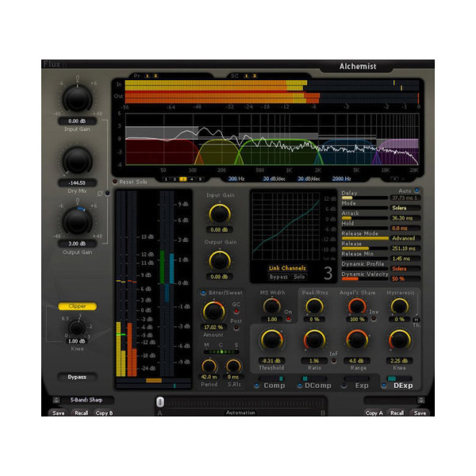Image resolution: width=476 pixels, height=476 pixels.
Task: Click the Ratio knob
Action: 314,340
